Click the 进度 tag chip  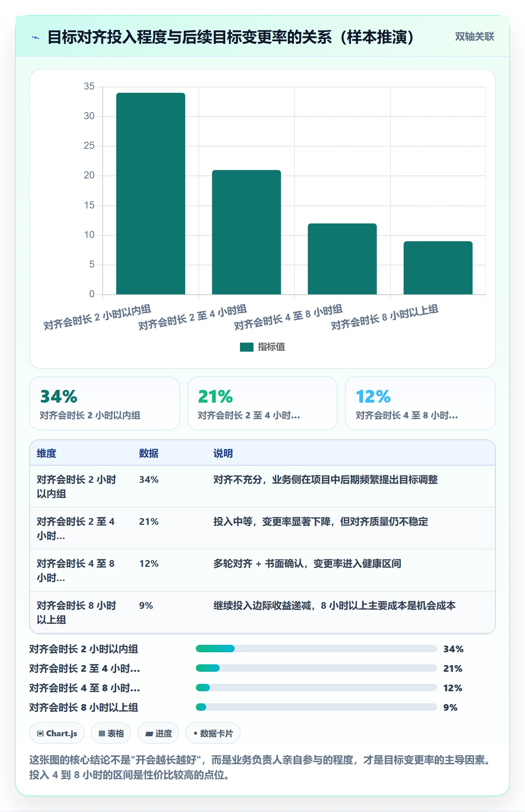pyautogui.click(x=158, y=733)
